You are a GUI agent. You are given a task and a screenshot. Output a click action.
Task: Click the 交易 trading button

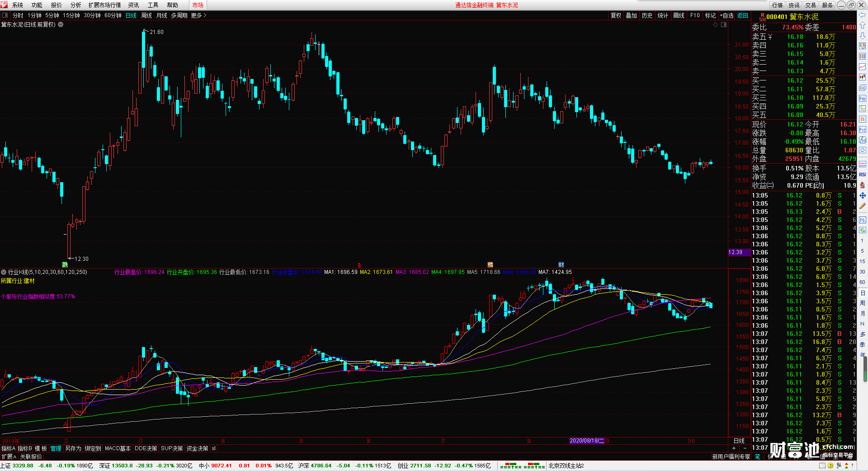click(811, 5)
